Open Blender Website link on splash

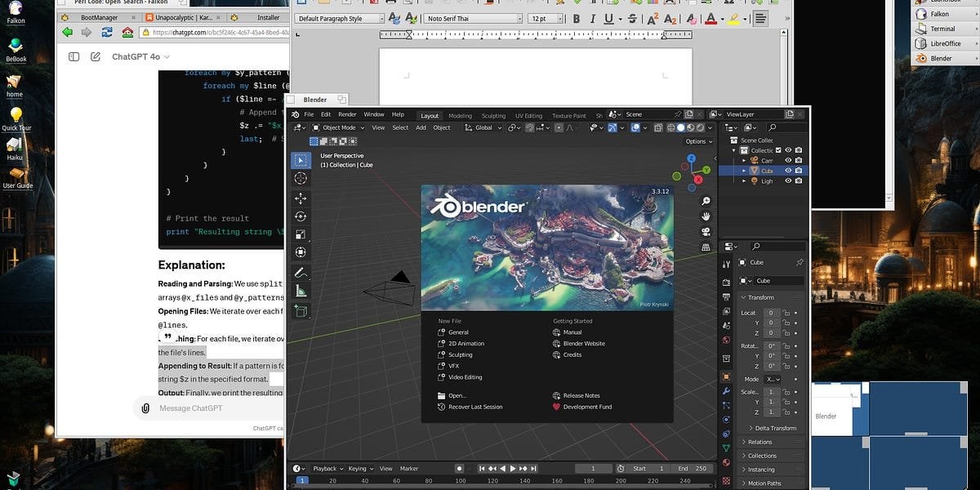[x=579, y=343]
